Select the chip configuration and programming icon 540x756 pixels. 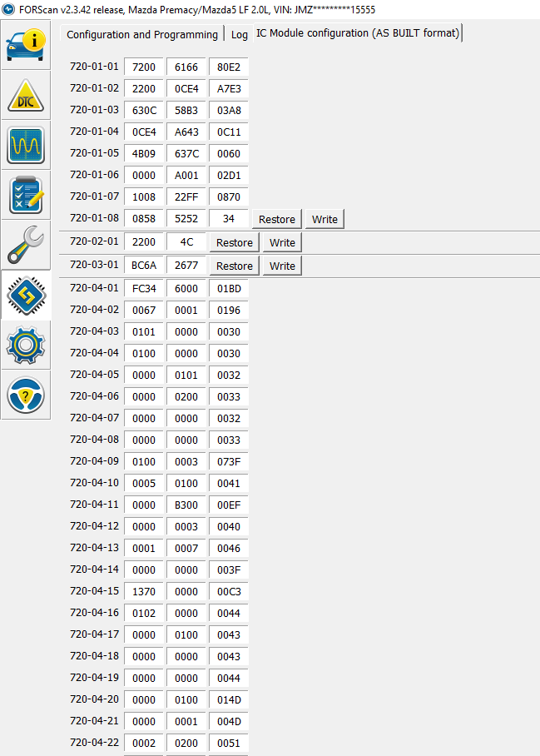[x=26, y=295]
